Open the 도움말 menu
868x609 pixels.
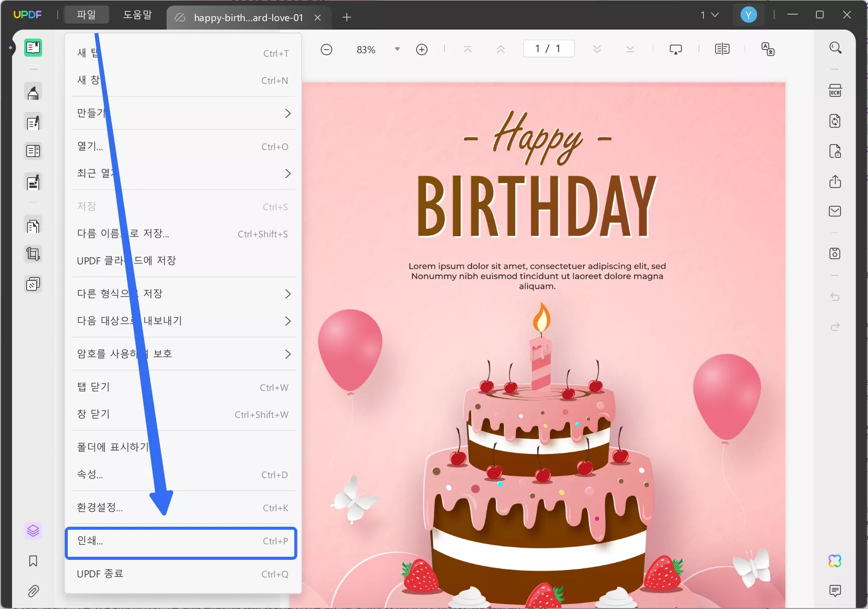point(137,15)
